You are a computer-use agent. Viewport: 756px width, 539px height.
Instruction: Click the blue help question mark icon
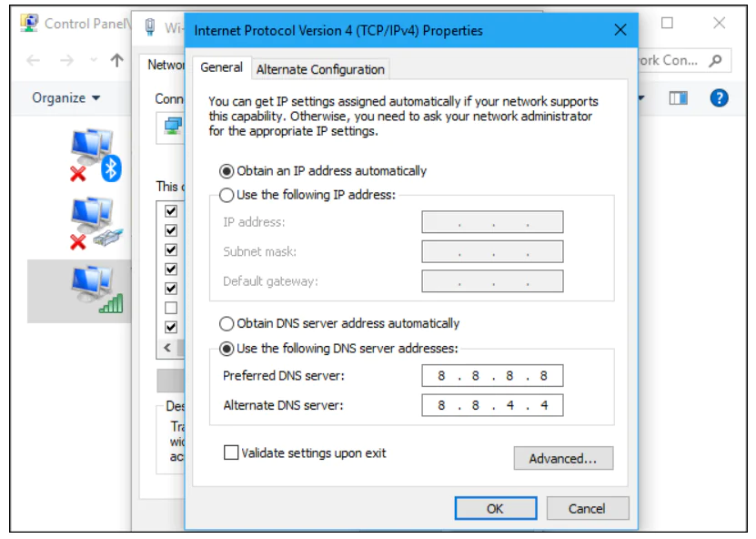719,98
